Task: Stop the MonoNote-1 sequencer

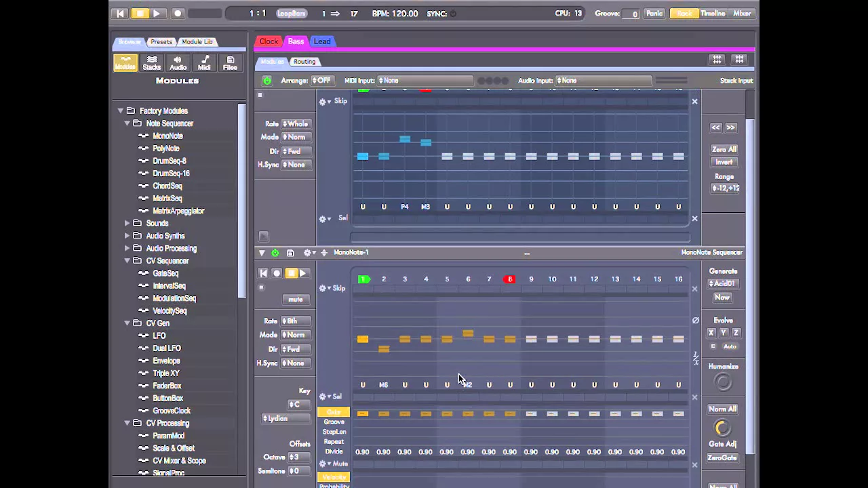Action: tap(291, 273)
